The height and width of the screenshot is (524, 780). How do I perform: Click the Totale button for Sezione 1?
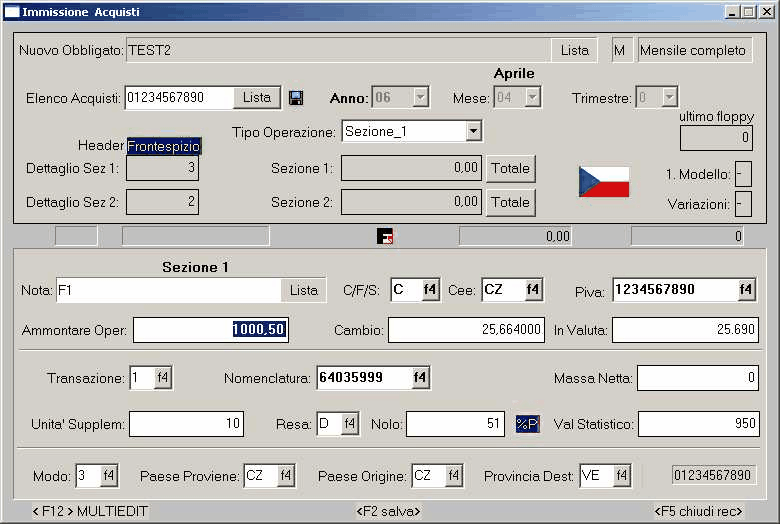tap(510, 169)
